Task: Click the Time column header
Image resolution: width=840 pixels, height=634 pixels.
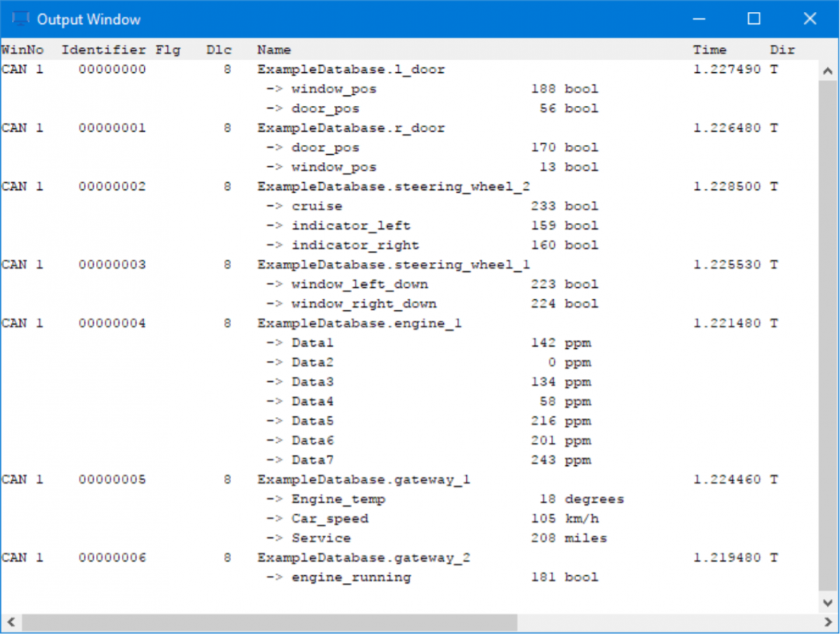Action: pyautogui.click(x=709, y=49)
